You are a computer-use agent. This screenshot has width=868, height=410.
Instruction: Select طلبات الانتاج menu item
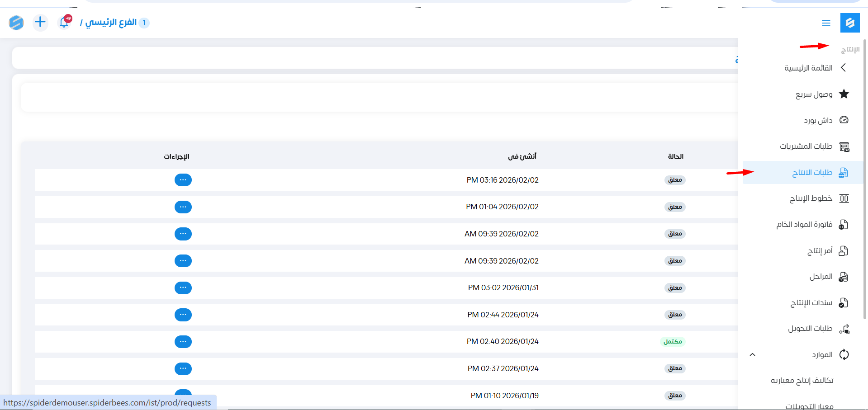[x=812, y=173]
